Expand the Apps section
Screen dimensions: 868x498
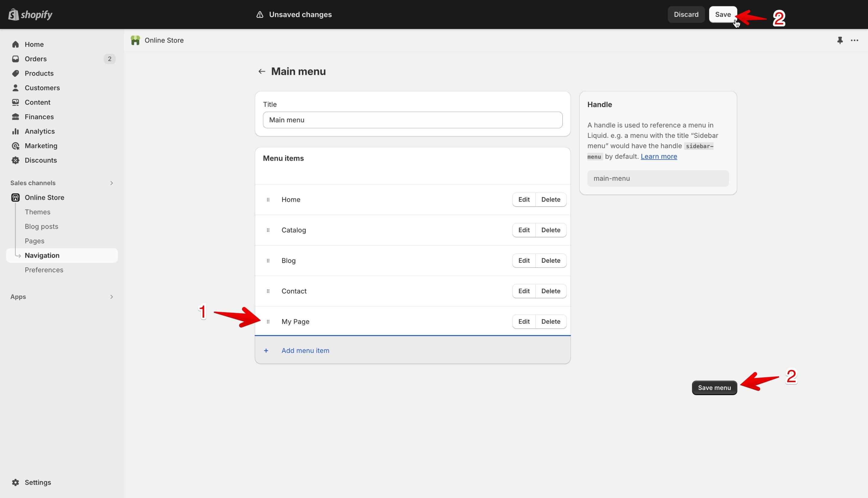tap(112, 297)
